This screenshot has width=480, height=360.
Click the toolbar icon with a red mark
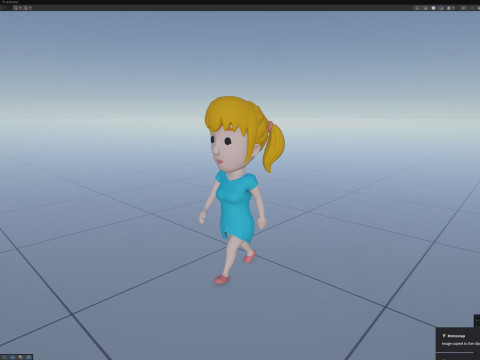(26, 8)
